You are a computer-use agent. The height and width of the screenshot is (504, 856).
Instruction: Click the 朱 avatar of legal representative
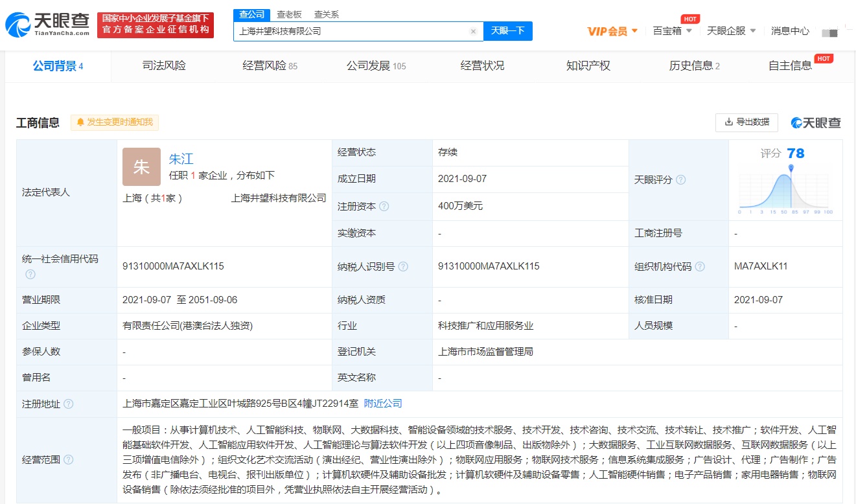click(x=141, y=166)
